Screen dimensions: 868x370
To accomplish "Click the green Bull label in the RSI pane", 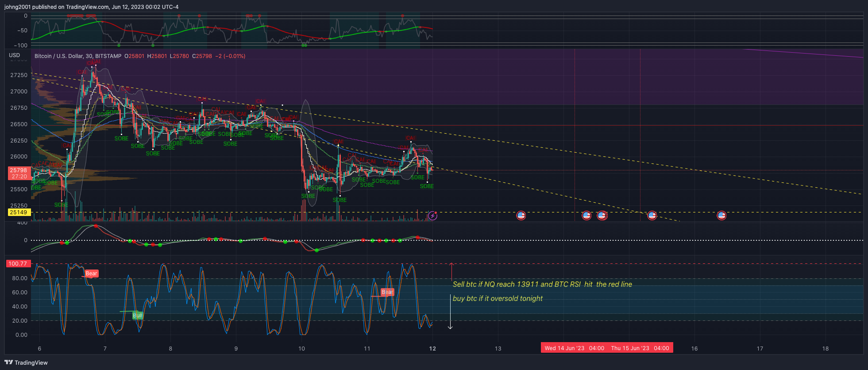I will [138, 316].
